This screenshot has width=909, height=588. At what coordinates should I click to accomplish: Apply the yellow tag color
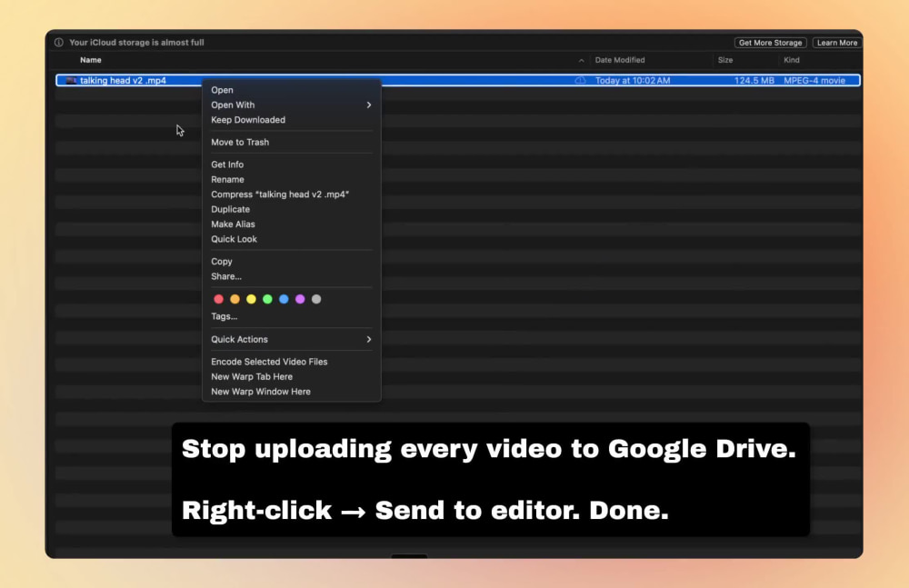click(x=251, y=299)
